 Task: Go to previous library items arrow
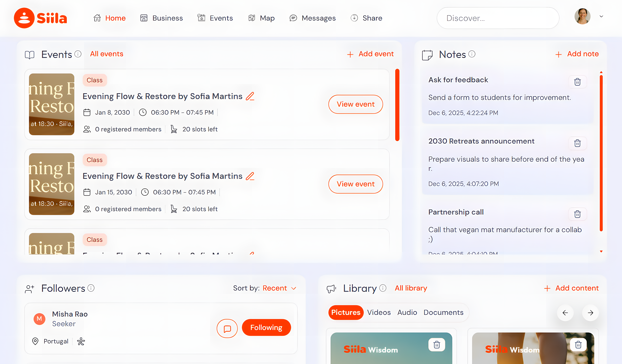point(565,313)
